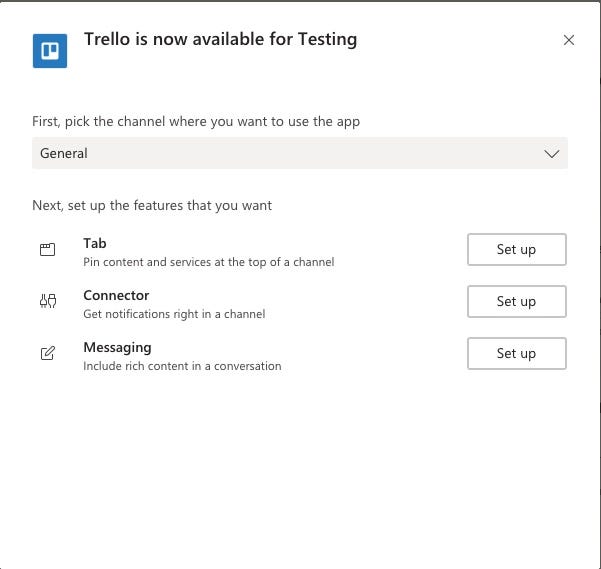The image size is (601, 569).
Task: Set up the Tab feature
Action: click(x=516, y=249)
